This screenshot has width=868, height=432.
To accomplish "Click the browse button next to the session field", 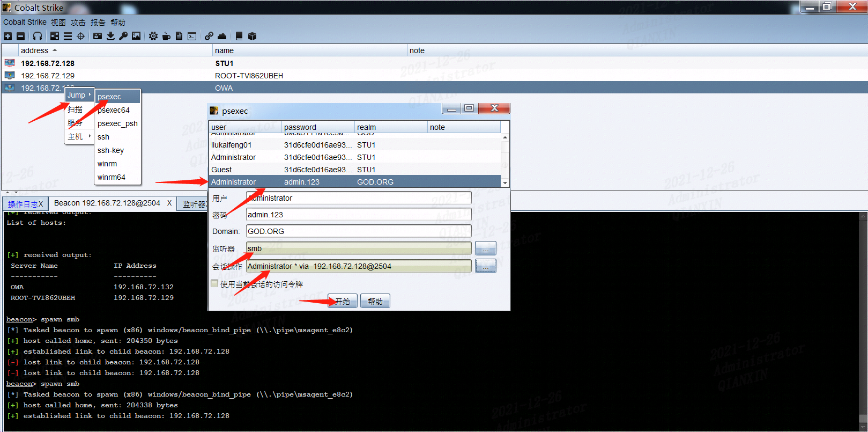I will click(485, 266).
